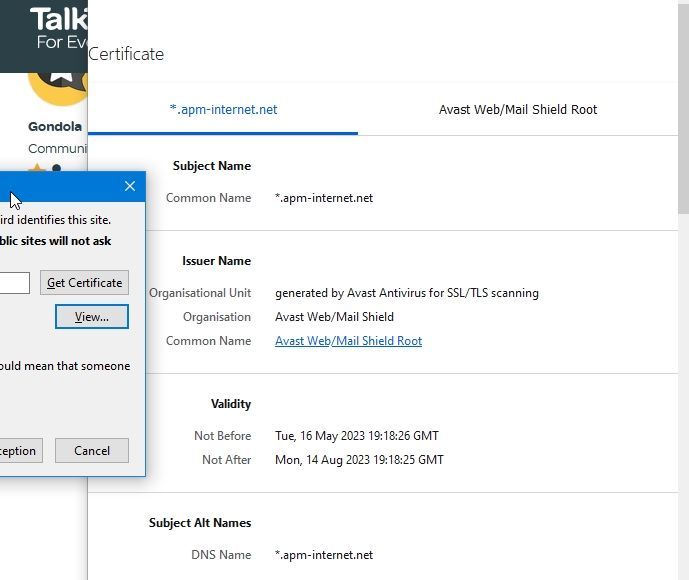689x580 pixels.
Task: Select the Organisational Unit value text
Action: [x=406, y=293]
